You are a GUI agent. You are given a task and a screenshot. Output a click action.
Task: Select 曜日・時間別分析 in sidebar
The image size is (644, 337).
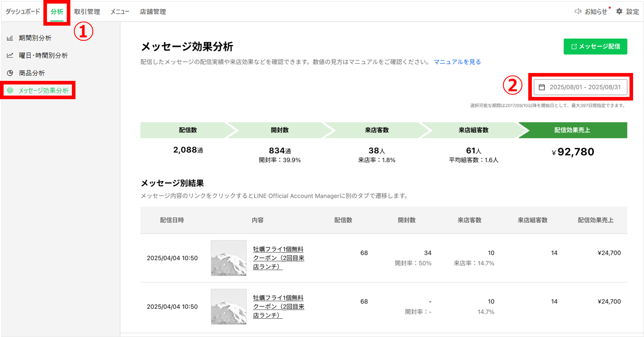(43, 55)
